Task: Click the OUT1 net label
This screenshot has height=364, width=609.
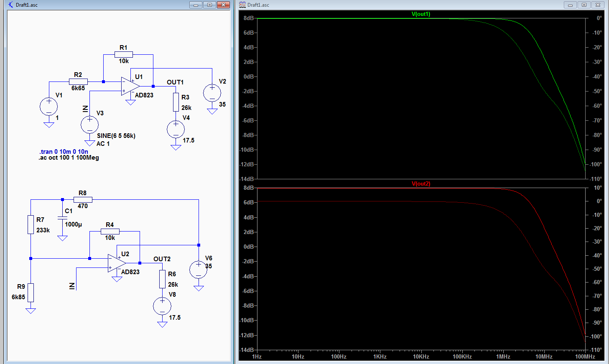Action: pyautogui.click(x=175, y=82)
